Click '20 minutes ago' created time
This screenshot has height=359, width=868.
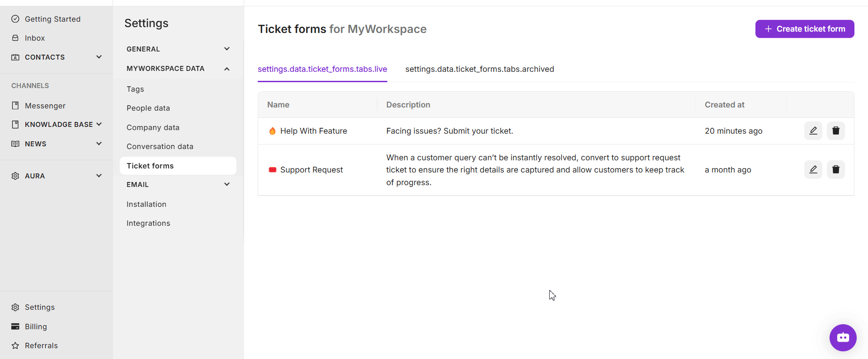click(x=733, y=131)
